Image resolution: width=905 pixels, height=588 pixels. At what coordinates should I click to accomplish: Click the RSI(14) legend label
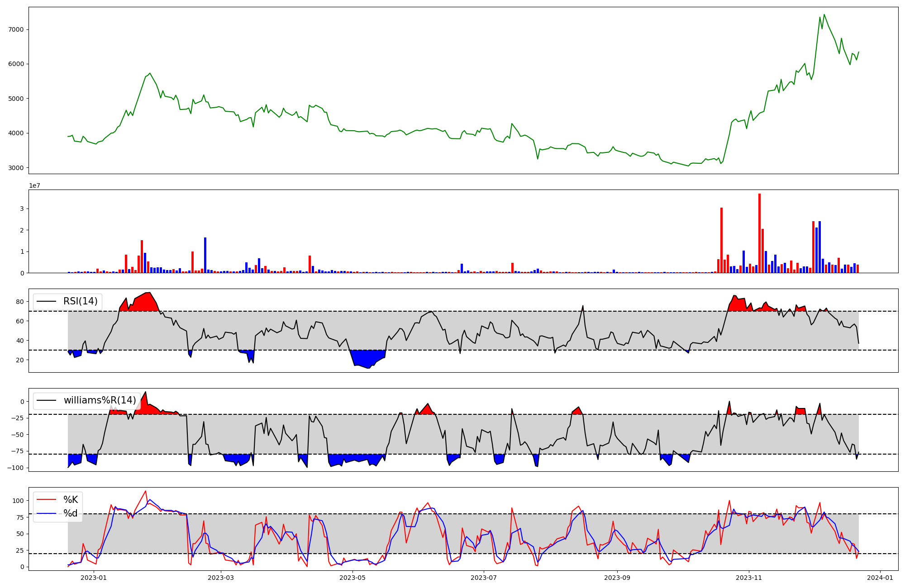click(x=80, y=301)
